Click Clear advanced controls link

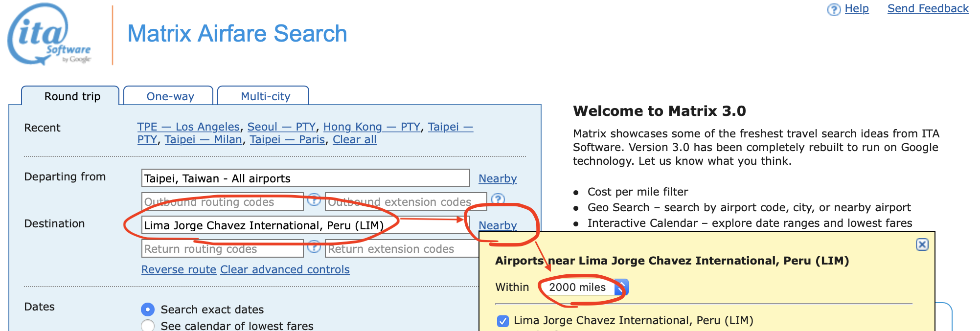pos(285,269)
